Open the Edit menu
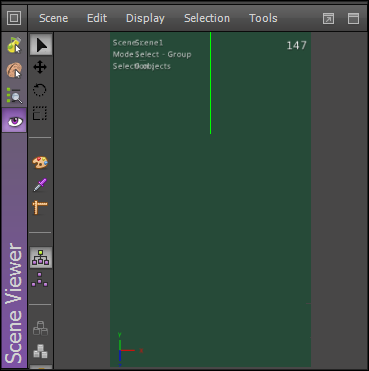Viewport: 369px width, 371px height. 97,18
